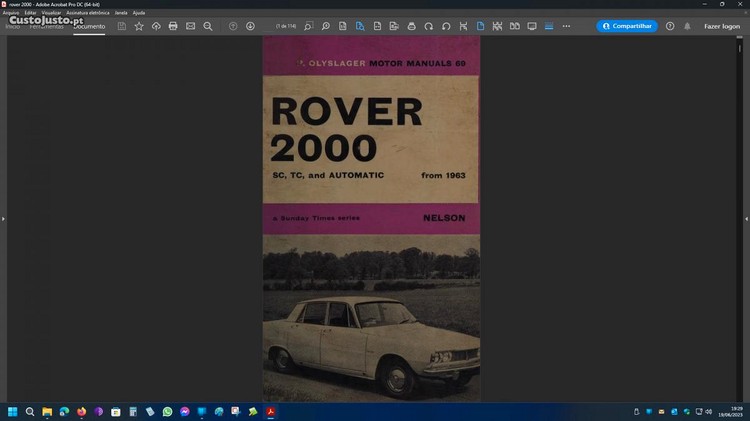Go to previous page arrow

pos(233,26)
